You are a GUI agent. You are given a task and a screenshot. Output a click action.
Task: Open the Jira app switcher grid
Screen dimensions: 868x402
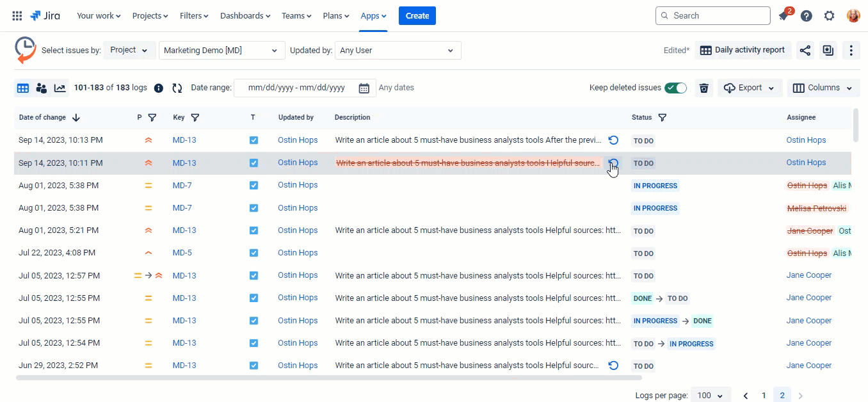coord(17,16)
